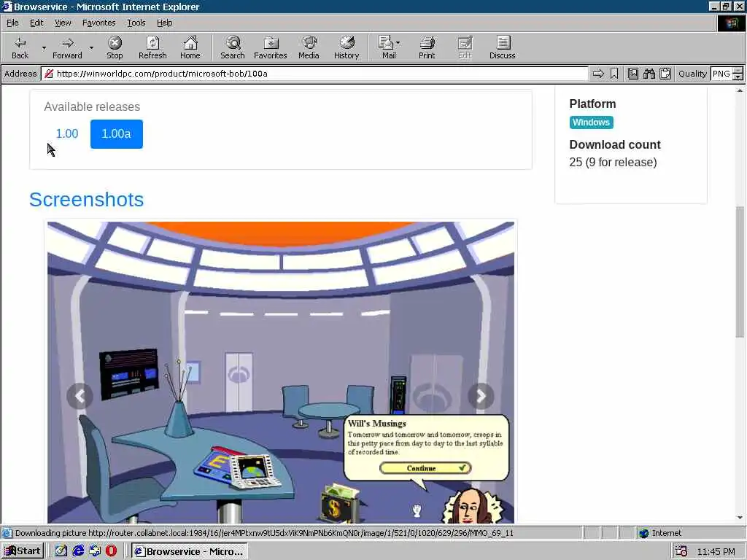The image size is (747, 560).
Task: Click the 'Available releases' label
Action: (92, 106)
